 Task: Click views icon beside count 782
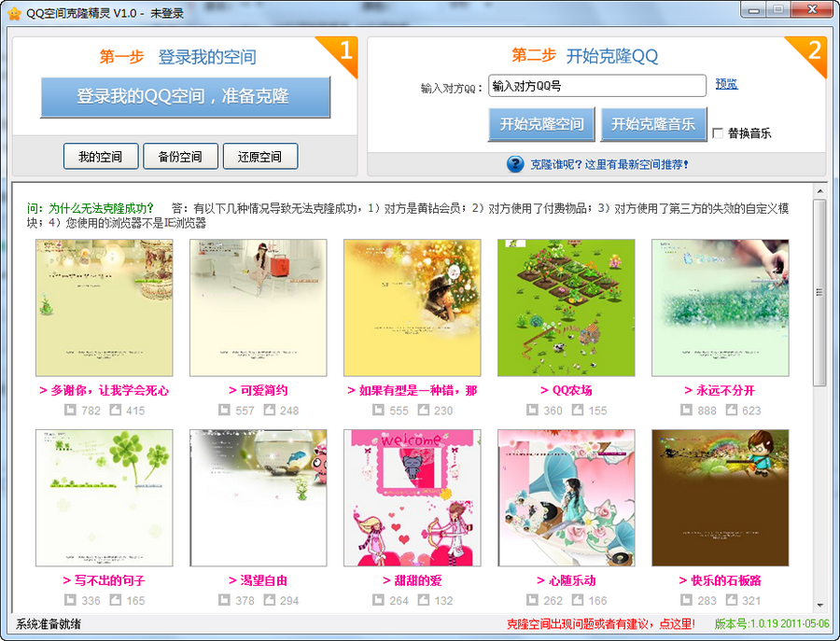point(70,410)
